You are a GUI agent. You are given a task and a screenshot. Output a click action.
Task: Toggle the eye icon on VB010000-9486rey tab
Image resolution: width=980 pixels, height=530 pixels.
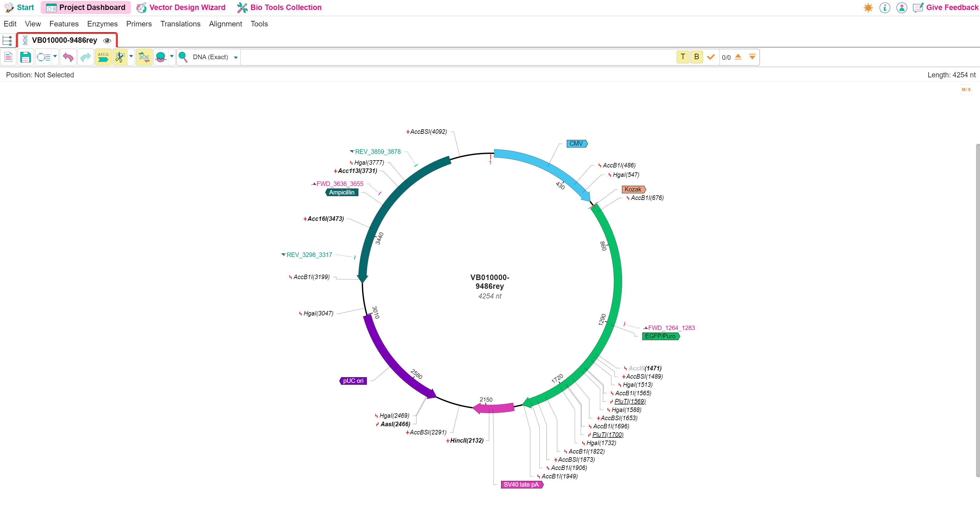click(x=107, y=40)
